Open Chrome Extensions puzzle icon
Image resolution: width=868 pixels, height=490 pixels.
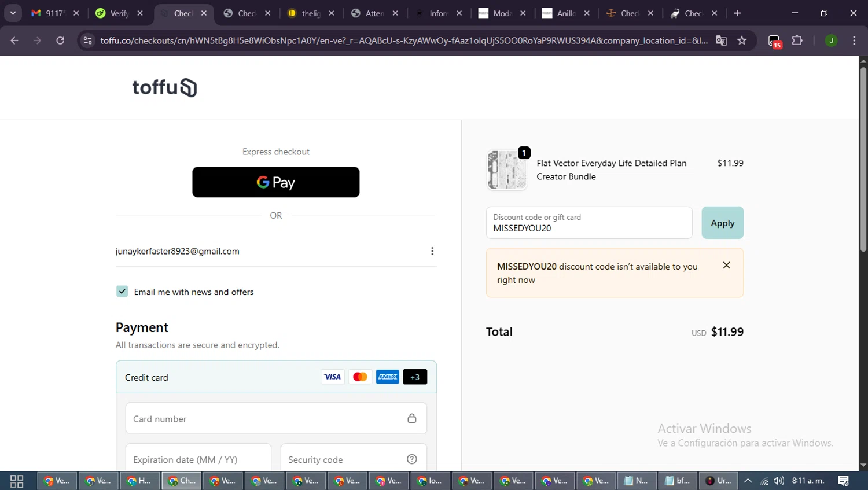tap(797, 40)
